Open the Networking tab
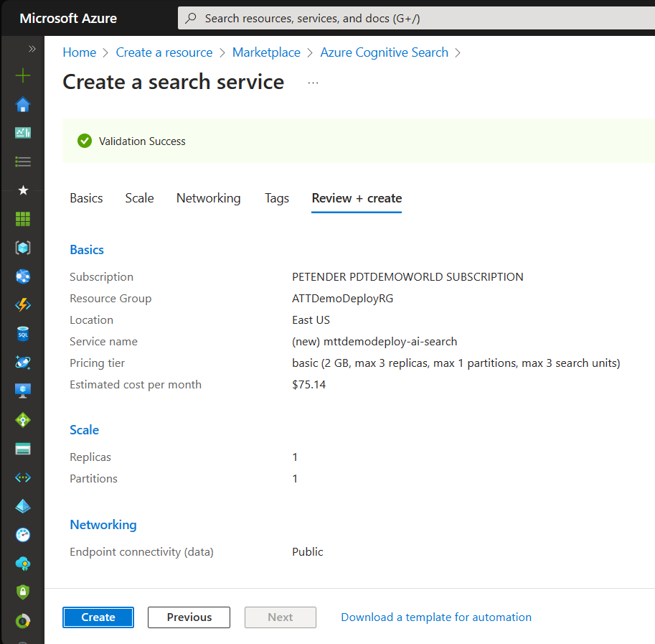The image size is (655, 644). tap(208, 198)
